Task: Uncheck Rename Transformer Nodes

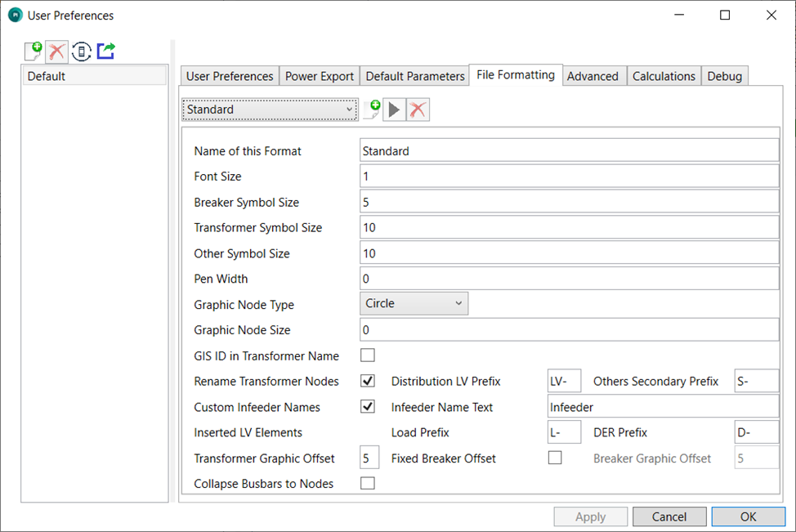Action: (368, 381)
